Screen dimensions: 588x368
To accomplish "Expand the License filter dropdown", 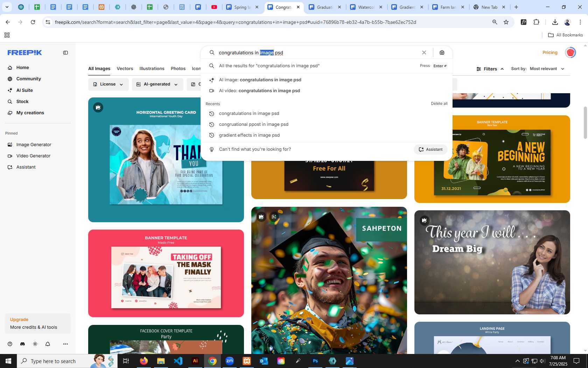I will click(108, 84).
